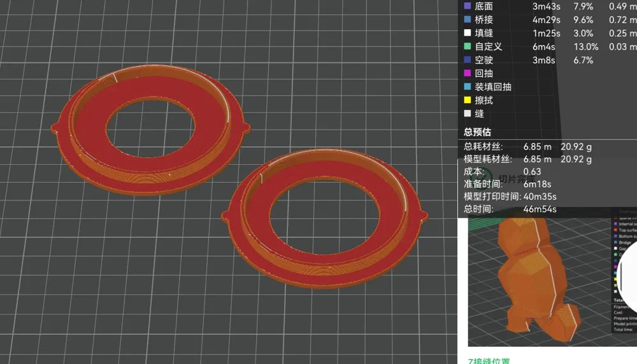Toggle the 自定义 legend swatch
The height and width of the screenshot is (364, 637).
pyautogui.click(x=468, y=46)
